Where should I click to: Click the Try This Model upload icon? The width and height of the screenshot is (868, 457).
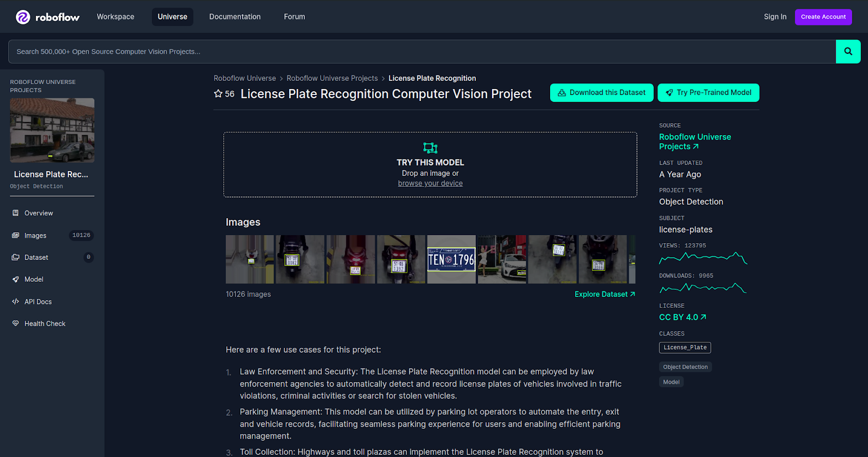point(430,148)
